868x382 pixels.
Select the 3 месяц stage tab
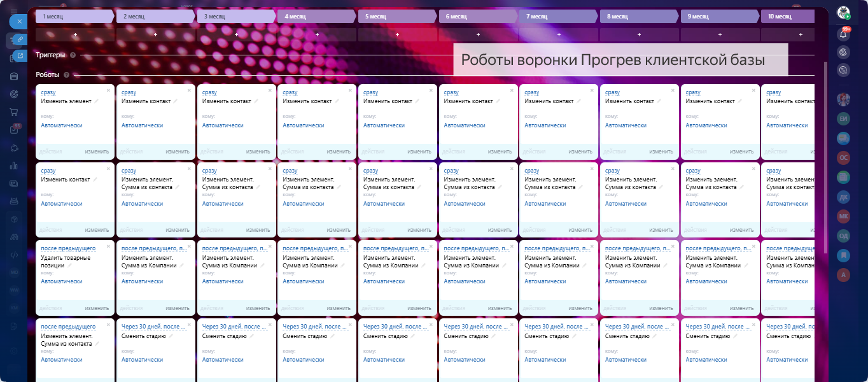pyautogui.click(x=236, y=16)
